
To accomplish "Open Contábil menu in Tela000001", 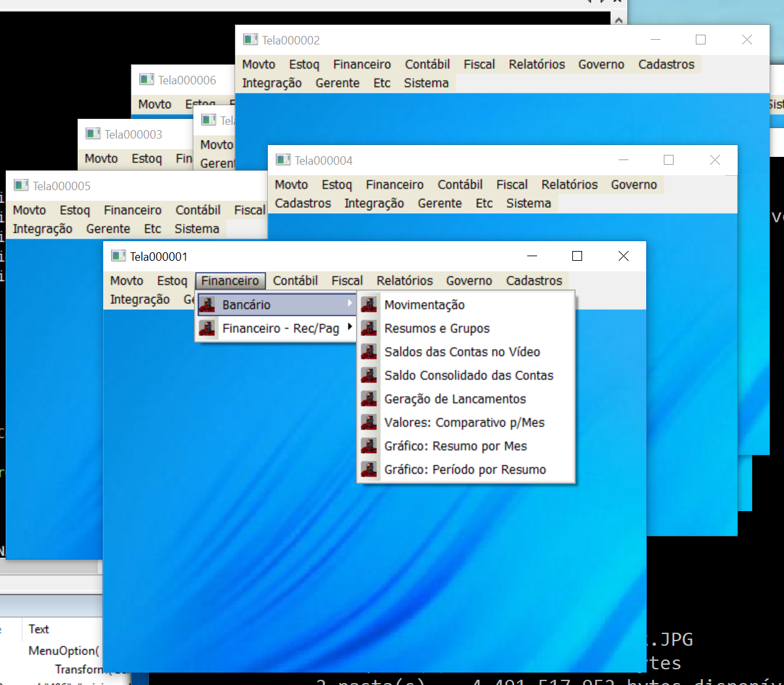I will [295, 280].
